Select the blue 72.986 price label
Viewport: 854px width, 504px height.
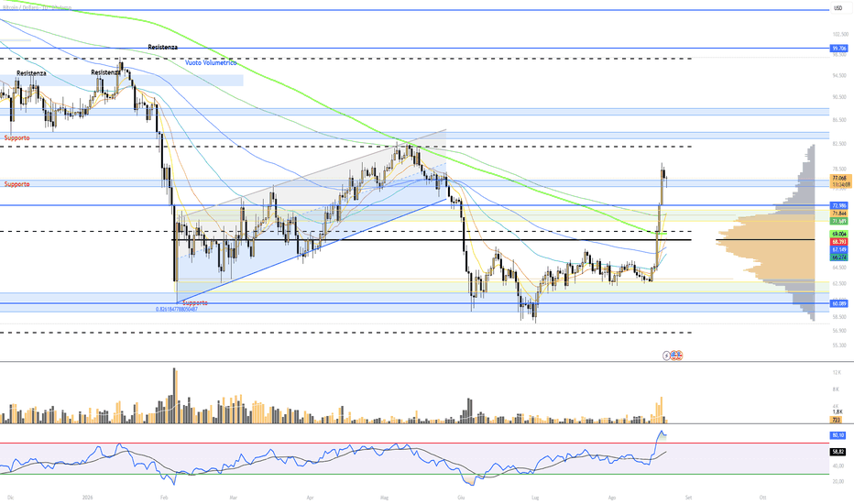[838, 205]
